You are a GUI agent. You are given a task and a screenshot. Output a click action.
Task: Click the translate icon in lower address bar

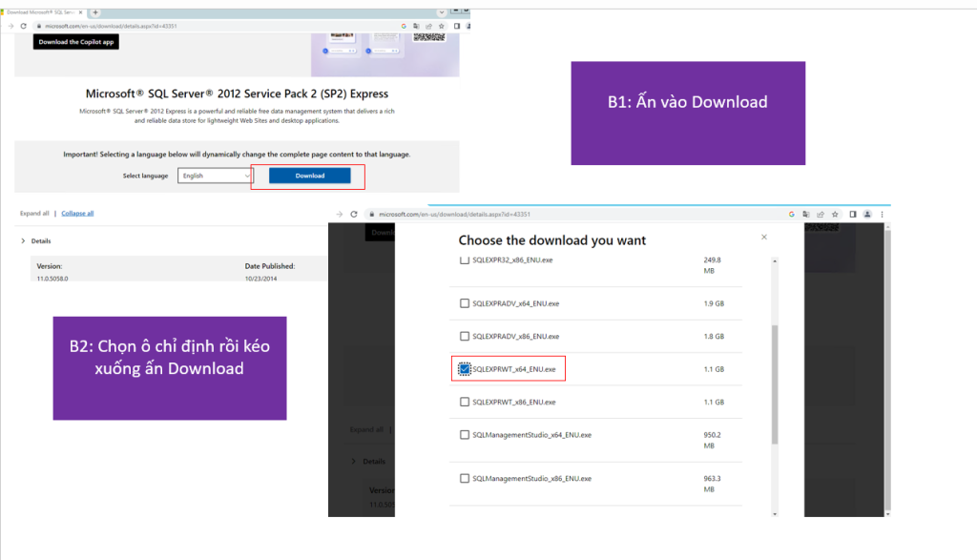[x=806, y=215]
